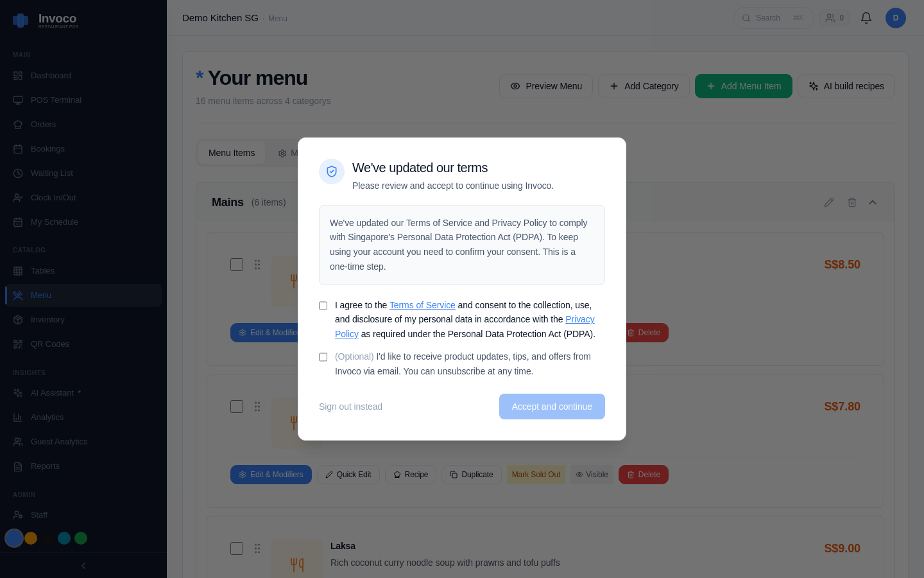Open the user avatar menu
Screen dimensions: 924x578
896,18
